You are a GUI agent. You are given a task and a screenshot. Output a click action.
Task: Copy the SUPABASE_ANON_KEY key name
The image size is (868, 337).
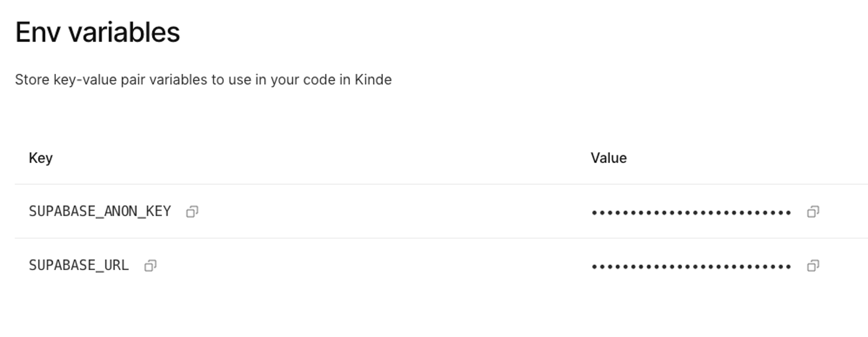tap(192, 212)
